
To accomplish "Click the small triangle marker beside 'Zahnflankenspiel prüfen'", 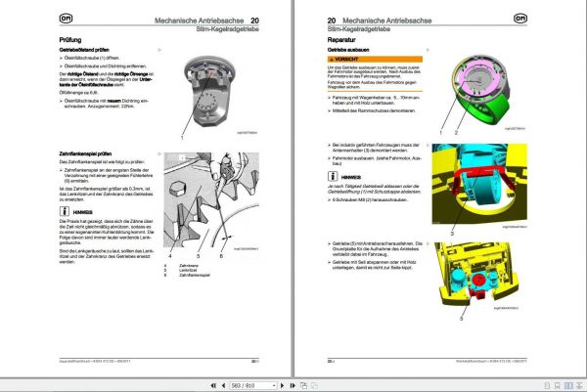I will [x=159, y=153].
